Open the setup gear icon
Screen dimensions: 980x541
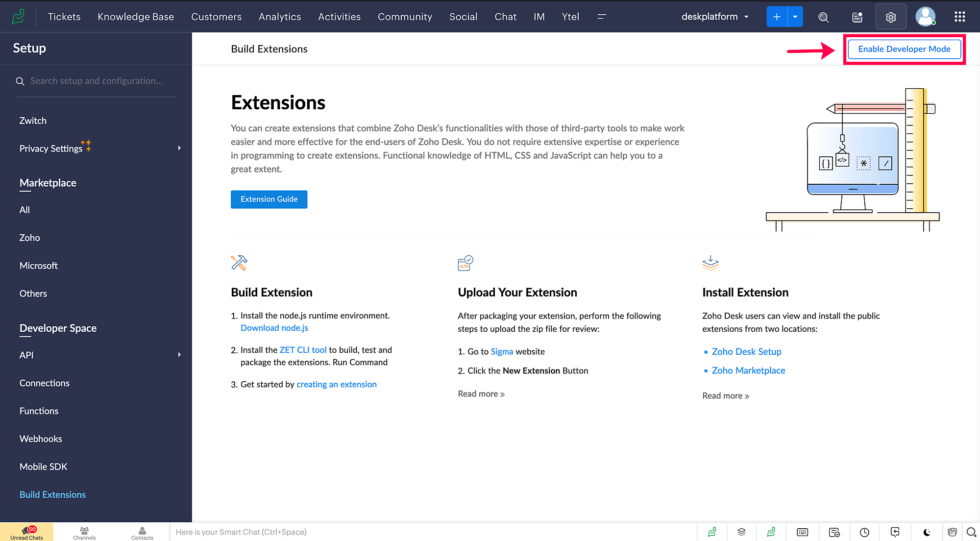[890, 17]
